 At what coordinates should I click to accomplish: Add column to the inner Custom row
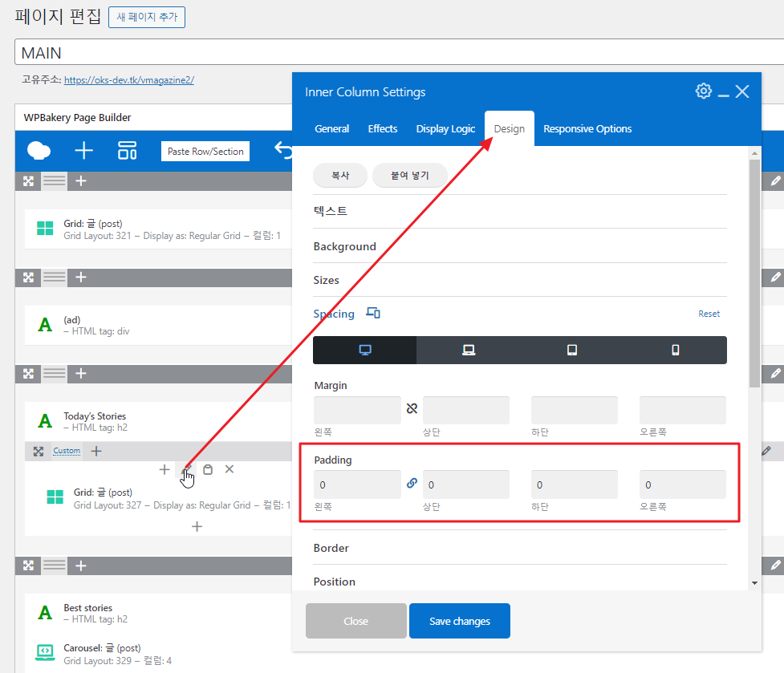tap(96, 451)
